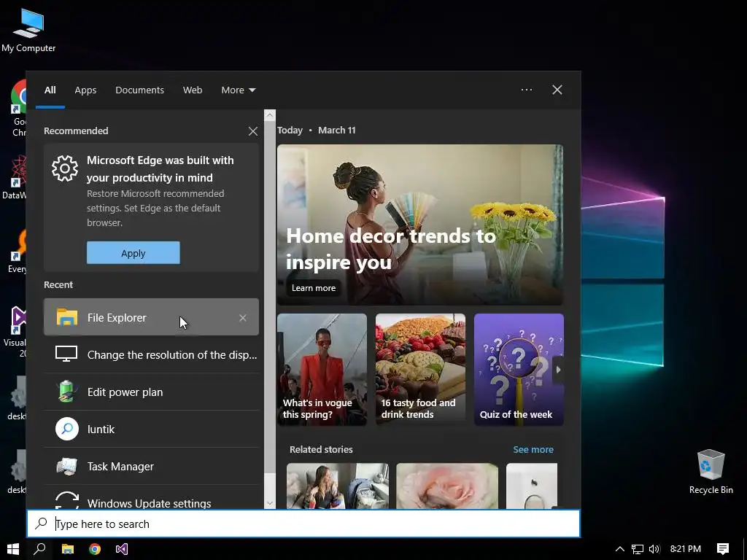747x560 pixels.
Task: Open the Recycle Bin desktop icon
Action: (711, 472)
